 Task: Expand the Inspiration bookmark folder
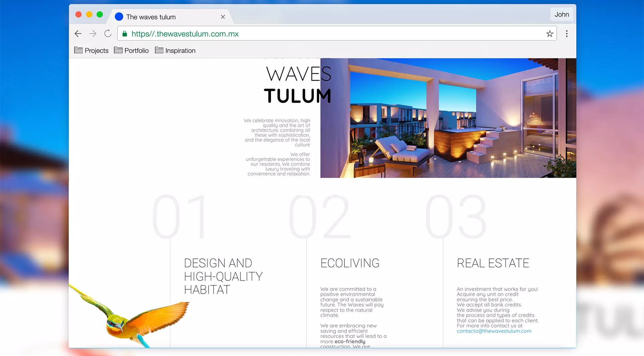tap(175, 51)
